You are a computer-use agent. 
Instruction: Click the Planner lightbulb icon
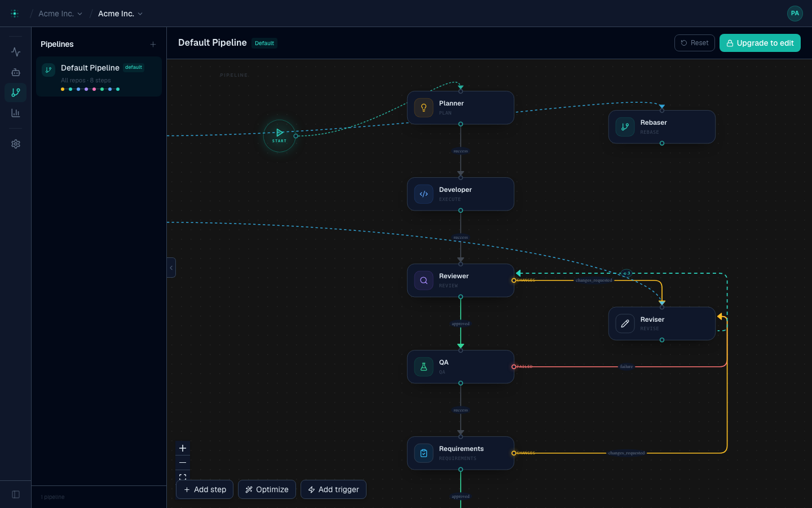[423, 108]
